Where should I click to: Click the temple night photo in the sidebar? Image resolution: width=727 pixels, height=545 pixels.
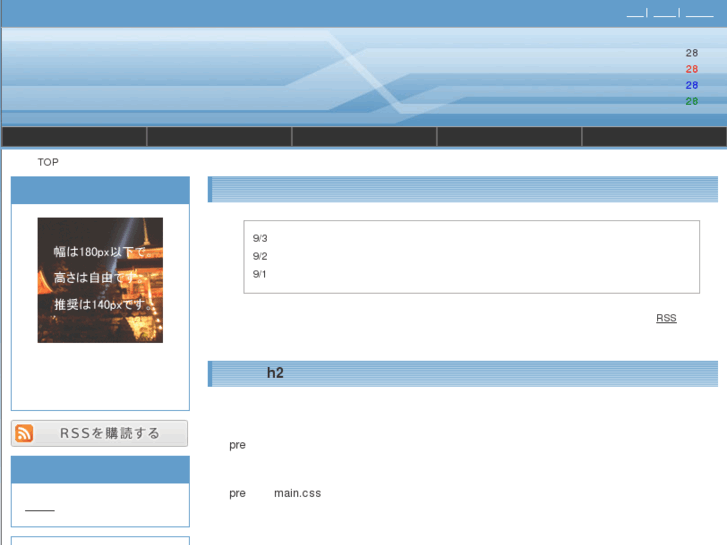[x=100, y=280]
